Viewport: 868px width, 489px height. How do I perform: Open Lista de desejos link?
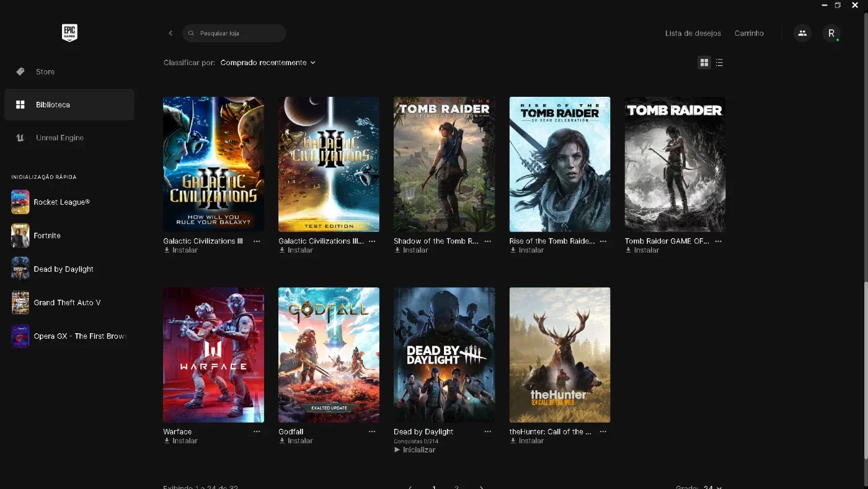693,34
